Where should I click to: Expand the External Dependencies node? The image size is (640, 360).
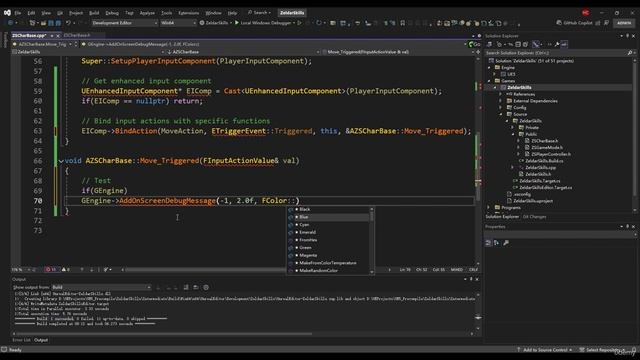[501, 101]
